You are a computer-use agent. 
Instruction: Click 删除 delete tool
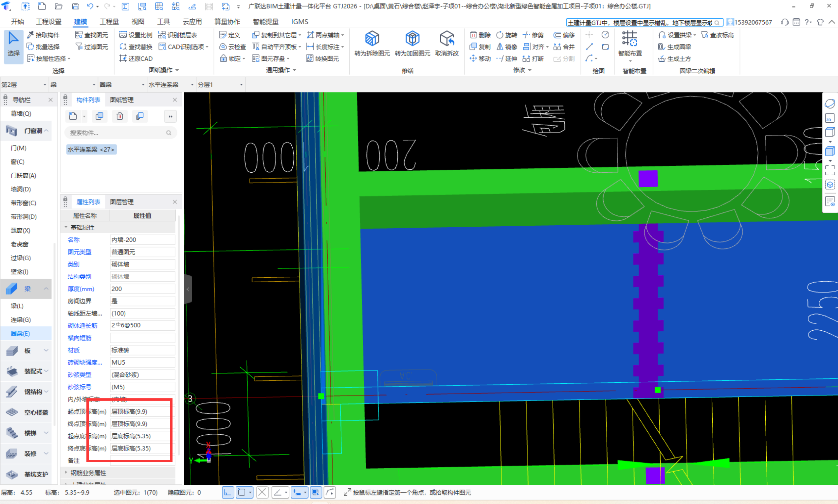480,35
